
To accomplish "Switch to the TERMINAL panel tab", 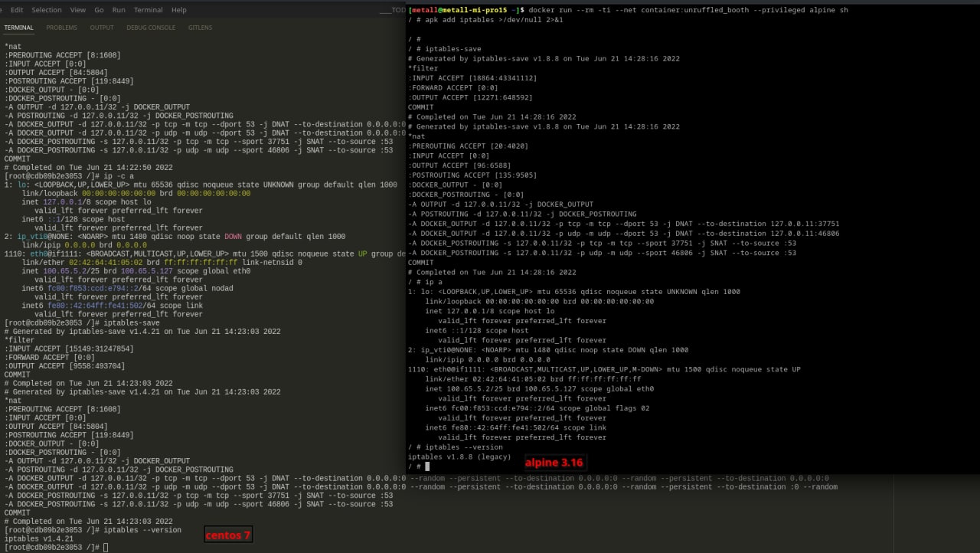I will click(x=19, y=28).
